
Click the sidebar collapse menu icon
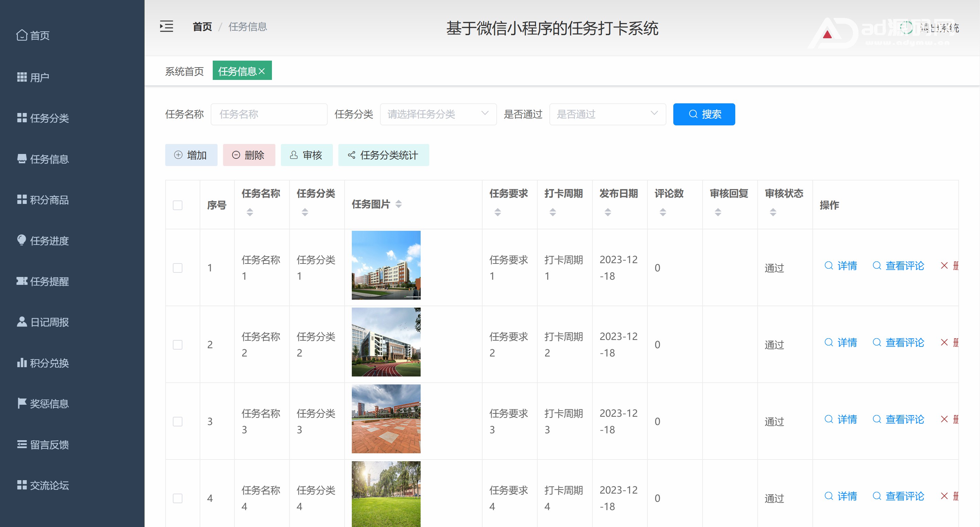tap(166, 26)
